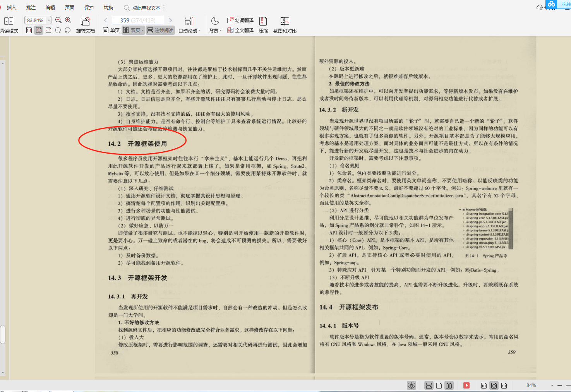This screenshot has height=392, width=571.
Task: Launch 全文翻译 full-text translation
Action: click(240, 30)
